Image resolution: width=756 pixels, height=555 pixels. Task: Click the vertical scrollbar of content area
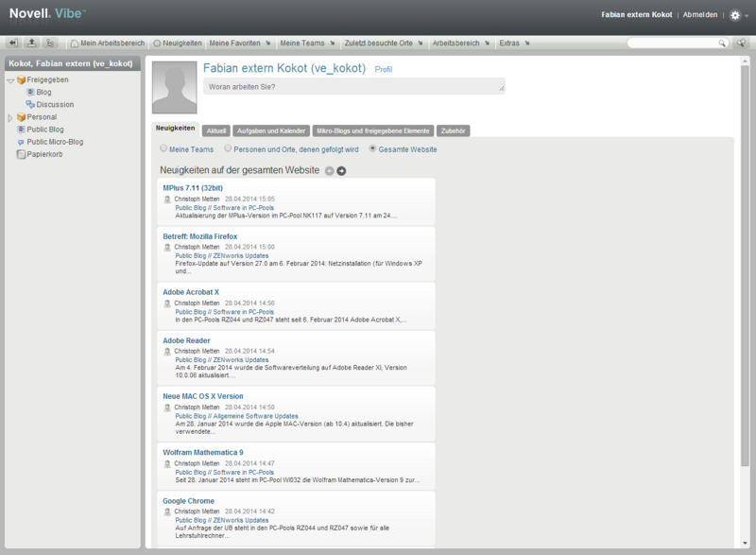pos(745,266)
